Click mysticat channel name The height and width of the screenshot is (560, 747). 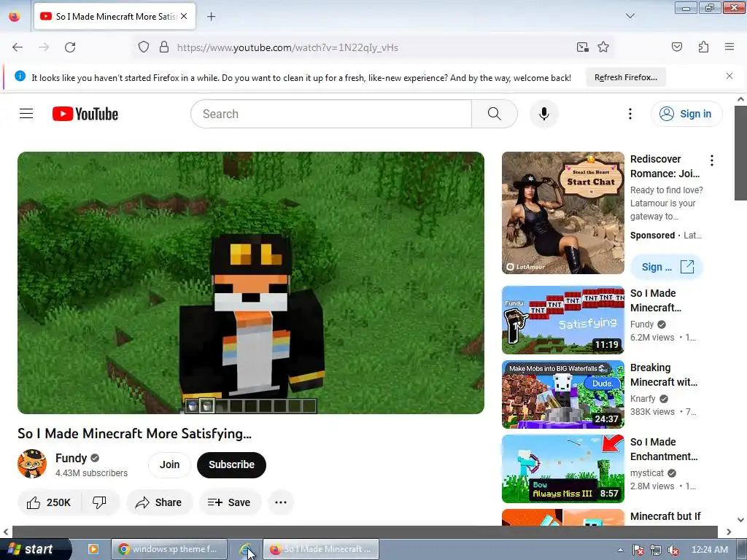coord(646,472)
